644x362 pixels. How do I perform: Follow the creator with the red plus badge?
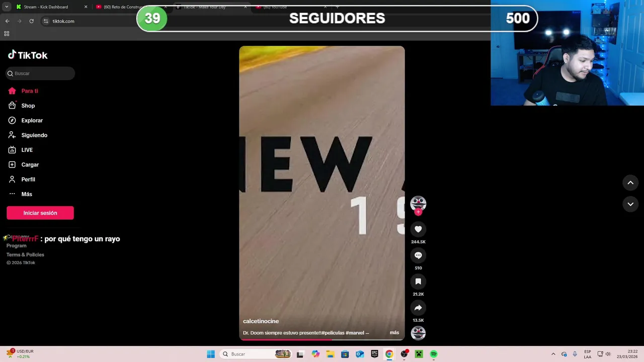point(418,212)
